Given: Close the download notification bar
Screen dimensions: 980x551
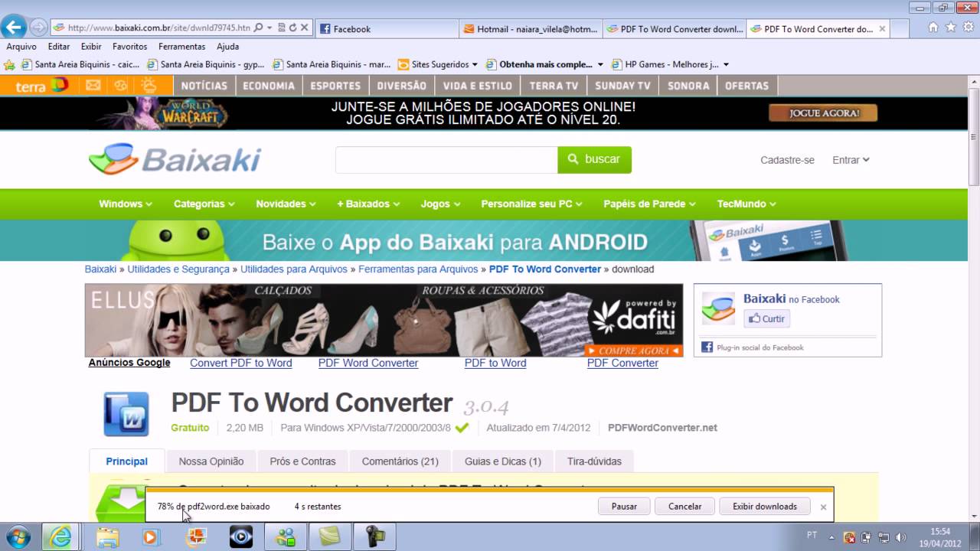Looking at the screenshot, I should pos(823,507).
